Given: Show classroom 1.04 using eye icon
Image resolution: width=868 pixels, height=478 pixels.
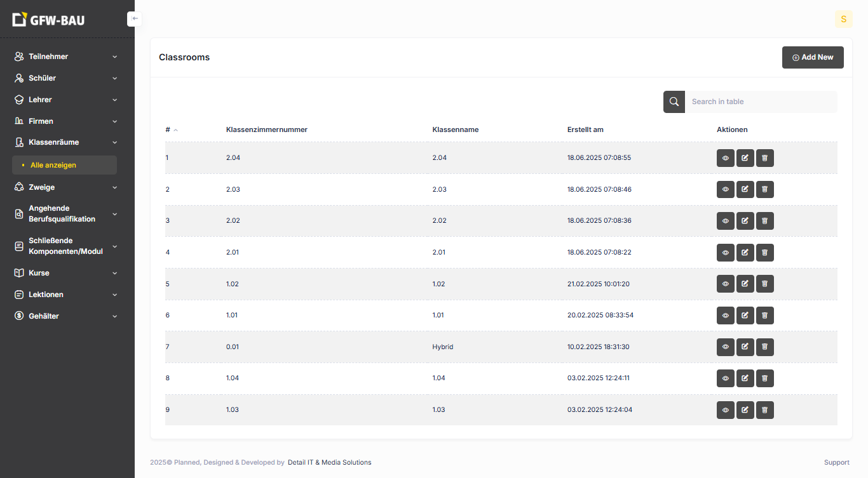Looking at the screenshot, I should pyautogui.click(x=726, y=378).
